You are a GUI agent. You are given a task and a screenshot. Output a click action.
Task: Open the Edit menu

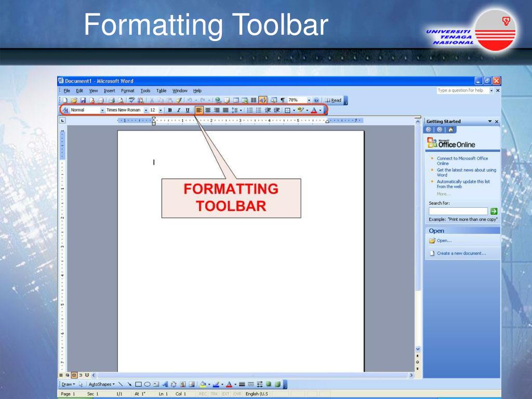click(79, 90)
